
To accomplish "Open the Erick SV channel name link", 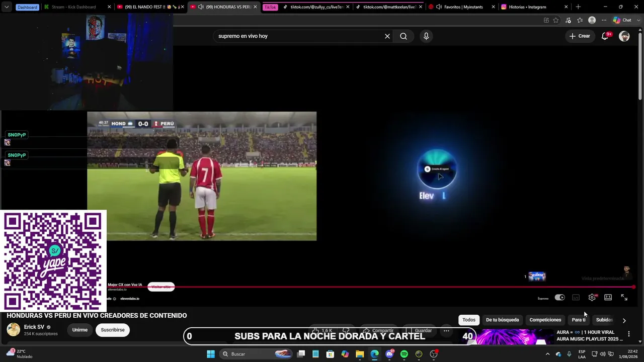I will click(x=34, y=327).
